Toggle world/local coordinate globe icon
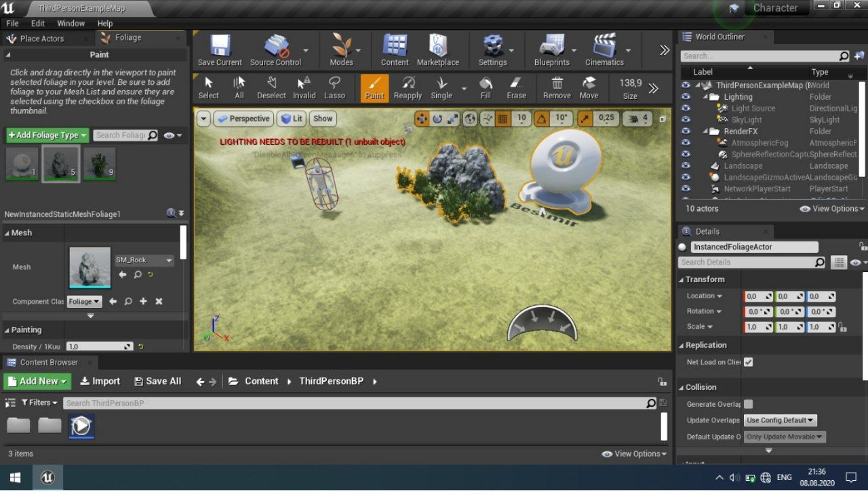 470,119
